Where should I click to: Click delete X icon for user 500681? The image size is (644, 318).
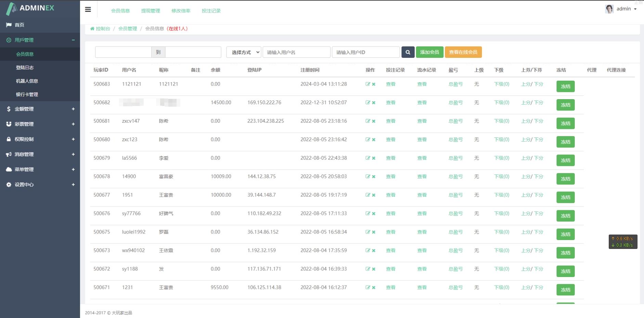click(374, 121)
